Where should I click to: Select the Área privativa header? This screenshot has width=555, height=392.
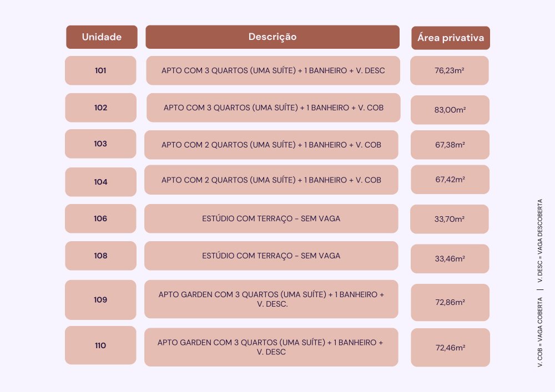click(450, 38)
